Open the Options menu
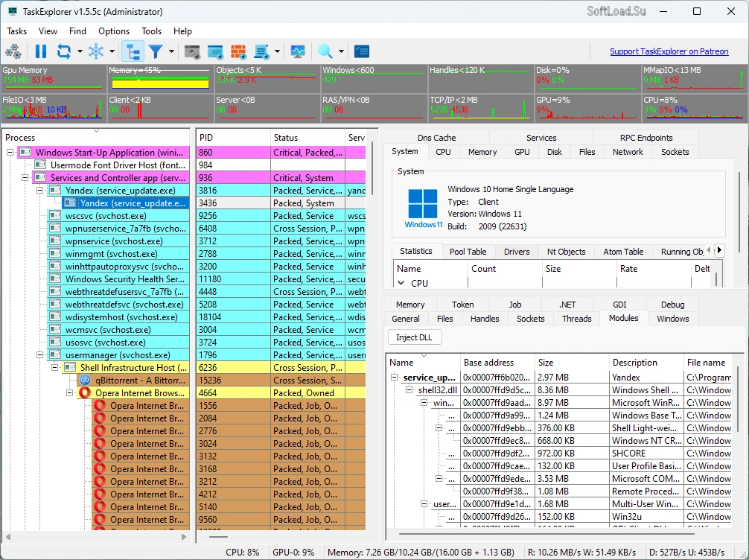 pyautogui.click(x=114, y=31)
